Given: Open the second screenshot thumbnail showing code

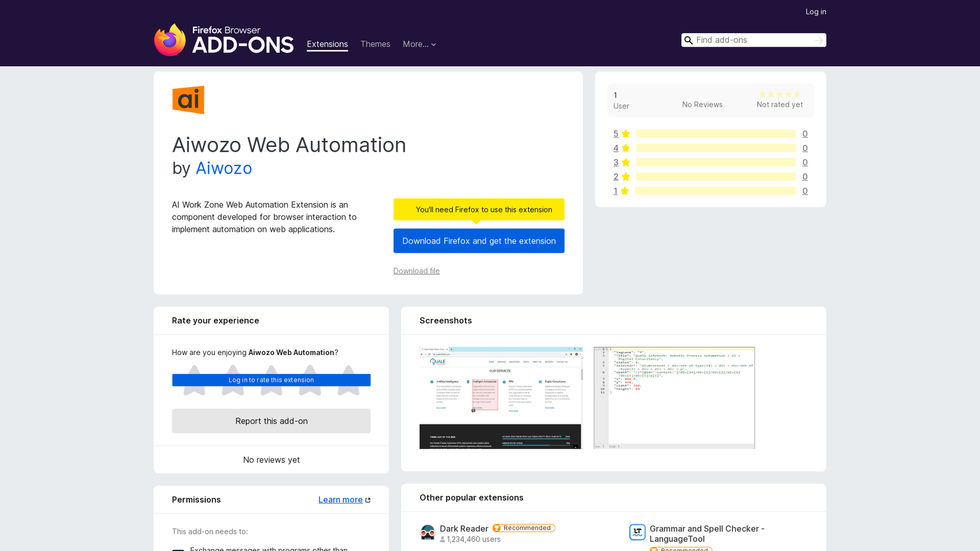Looking at the screenshot, I should tap(674, 398).
